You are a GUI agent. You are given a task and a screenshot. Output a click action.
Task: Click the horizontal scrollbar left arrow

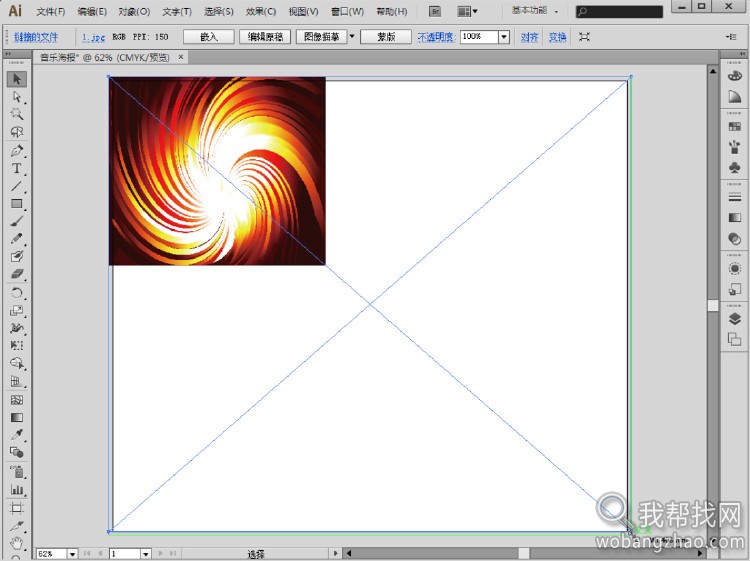[x=349, y=553]
